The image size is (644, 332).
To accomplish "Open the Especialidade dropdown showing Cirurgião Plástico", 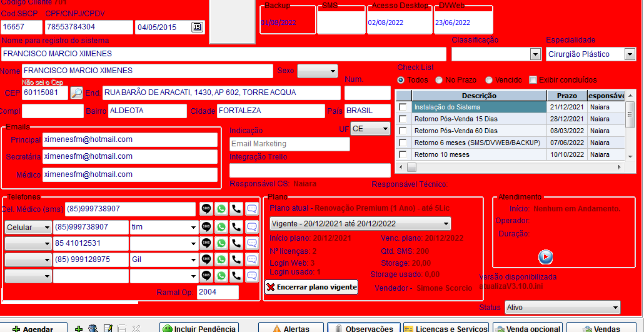I will (x=629, y=54).
